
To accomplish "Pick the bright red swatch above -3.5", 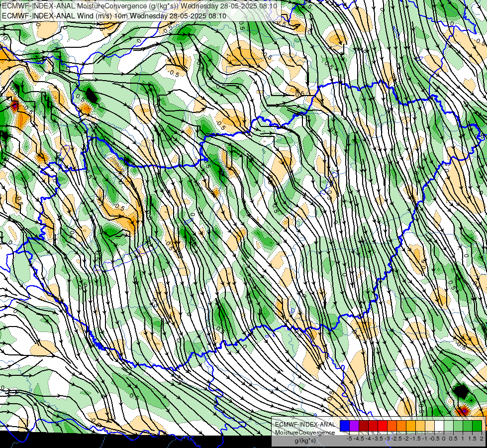I will [383, 426].
